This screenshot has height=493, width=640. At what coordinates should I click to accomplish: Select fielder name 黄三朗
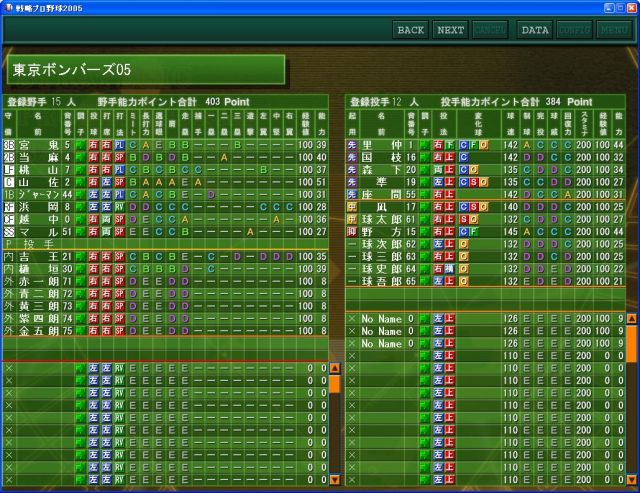(x=38, y=306)
